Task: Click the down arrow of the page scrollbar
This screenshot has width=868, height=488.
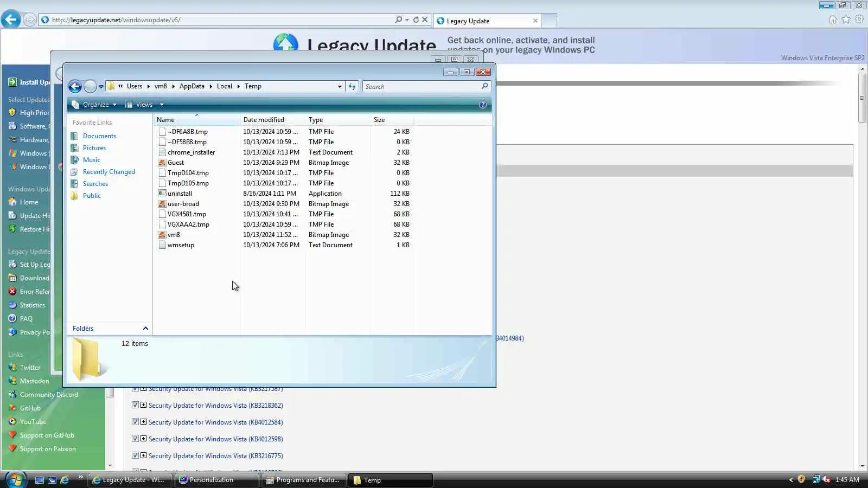Action: click(x=862, y=466)
